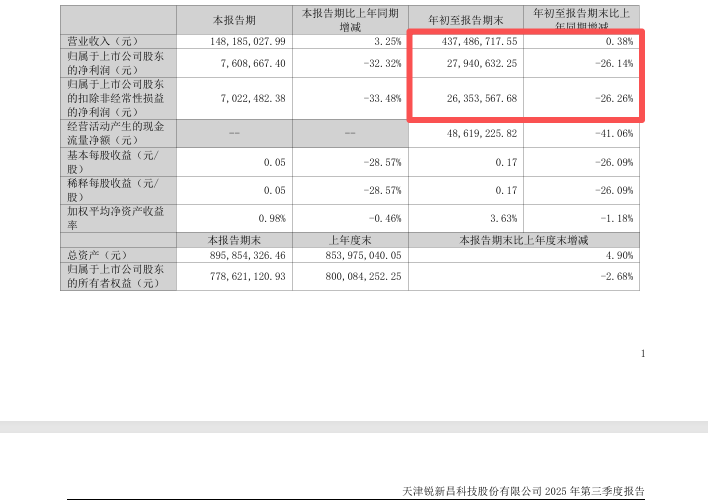Click 0.17 in the 基本每股收益 row
708x500 pixels.
pos(506,162)
